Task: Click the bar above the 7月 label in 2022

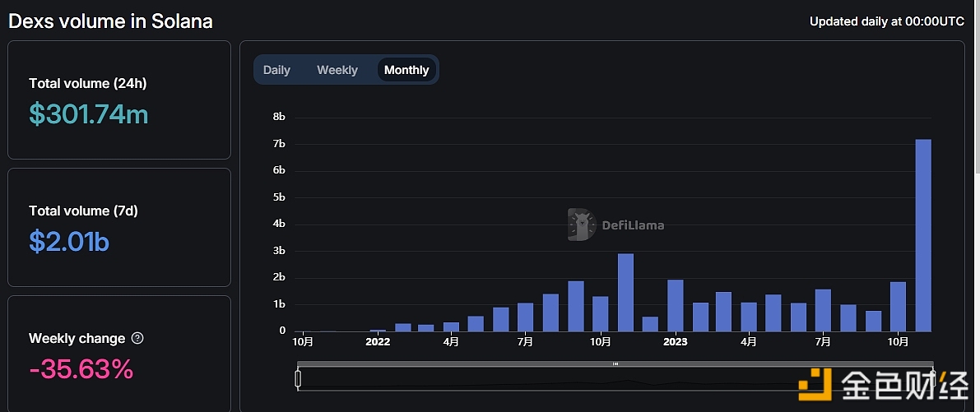Action: (x=525, y=317)
